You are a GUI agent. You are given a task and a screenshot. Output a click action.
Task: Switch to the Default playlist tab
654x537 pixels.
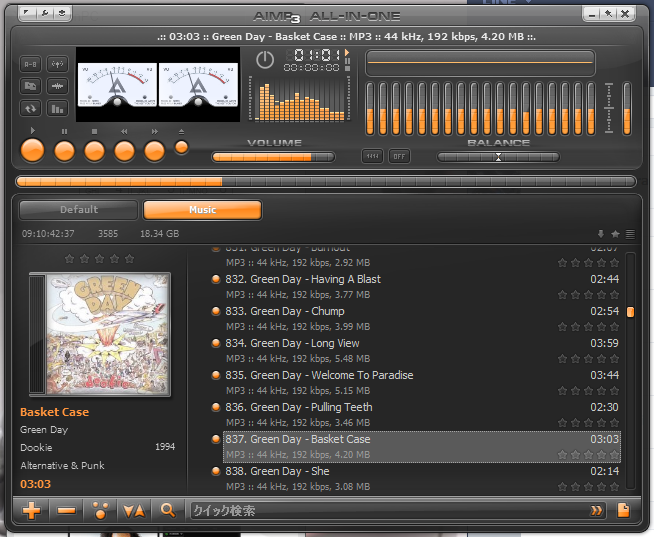coord(78,209)
